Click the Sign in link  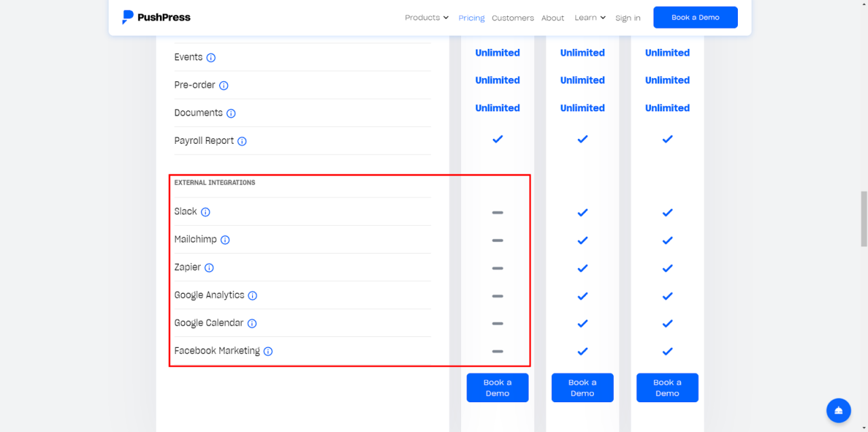pyautogui.click(x=628, y=18)
